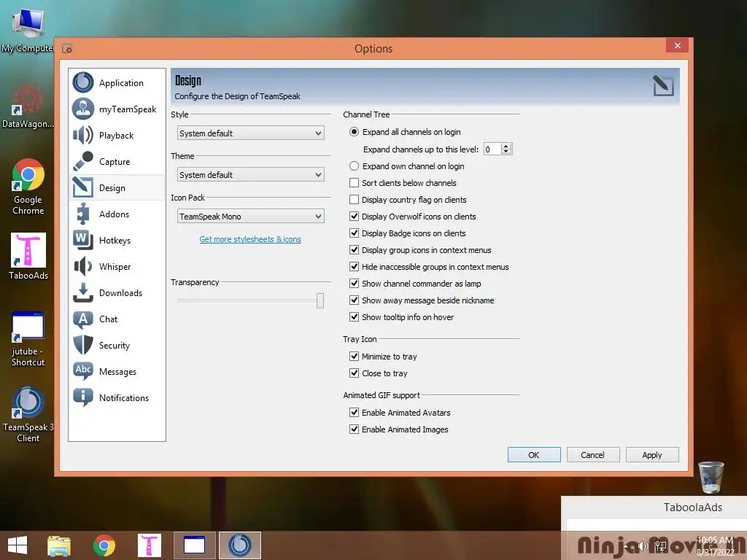Click the Options window title bar icon
Image resolution: width=747 pixels, height=560 pixels.
click(67, 49)
